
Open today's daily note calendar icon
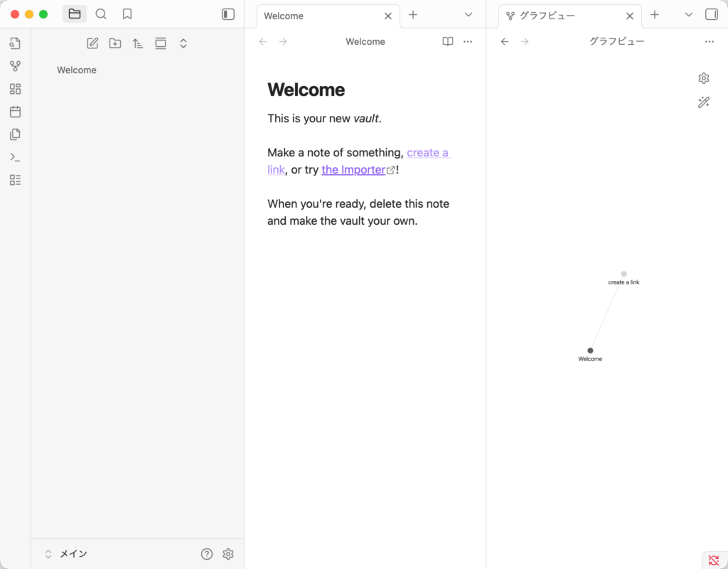15,112
